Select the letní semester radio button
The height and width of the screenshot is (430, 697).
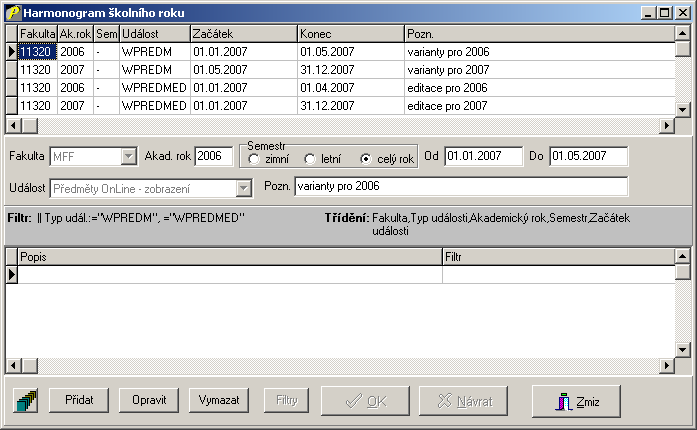coord(310,159)
